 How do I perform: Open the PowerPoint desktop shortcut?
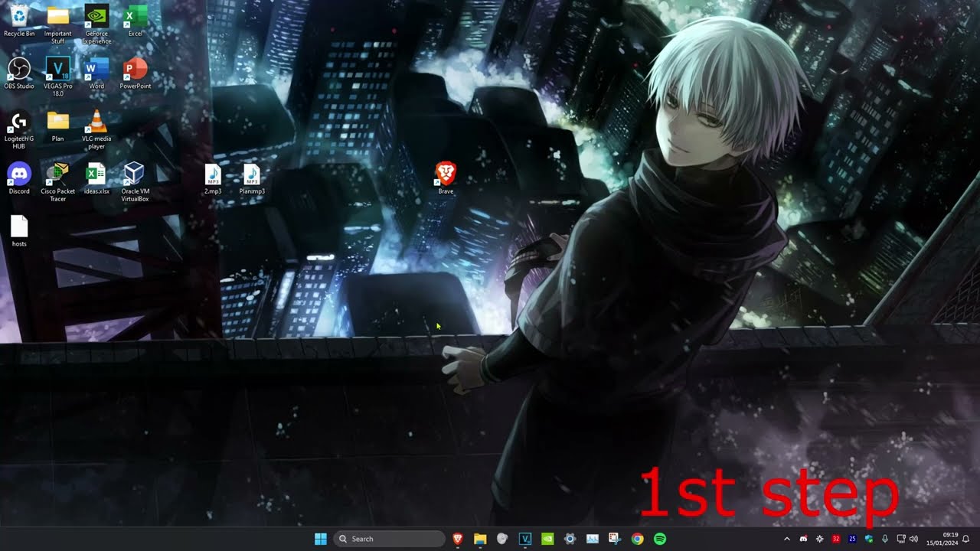(x=136, y=73)
